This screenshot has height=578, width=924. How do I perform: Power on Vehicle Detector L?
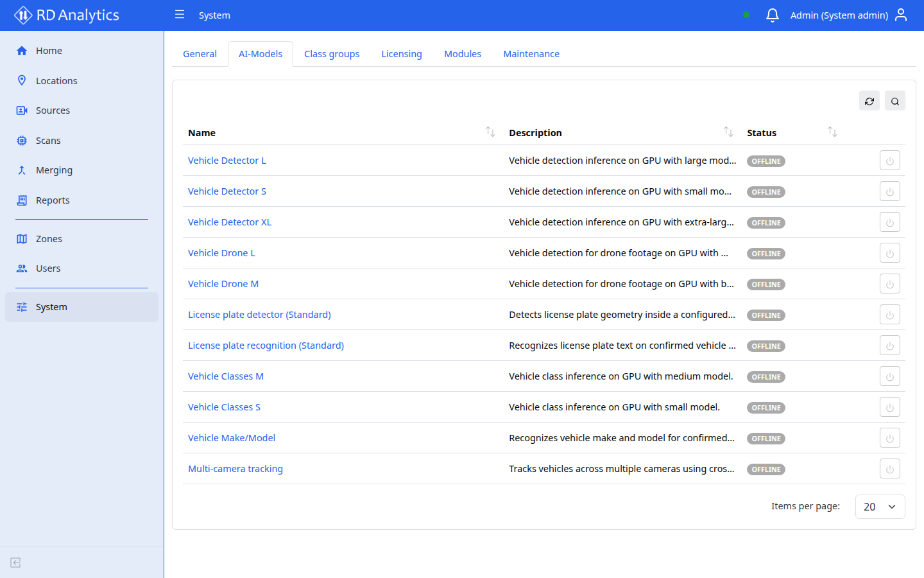coord(890,161)
